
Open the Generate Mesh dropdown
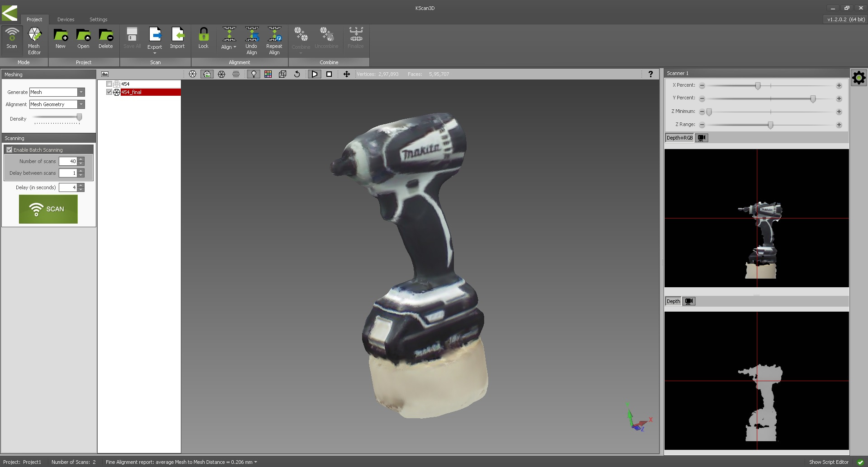click(81, 92)
